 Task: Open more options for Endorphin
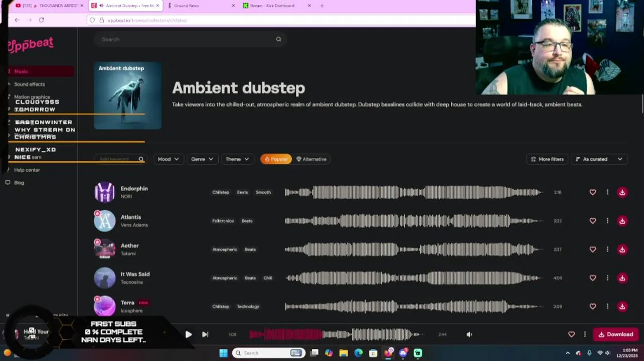[x=607, y=192]
